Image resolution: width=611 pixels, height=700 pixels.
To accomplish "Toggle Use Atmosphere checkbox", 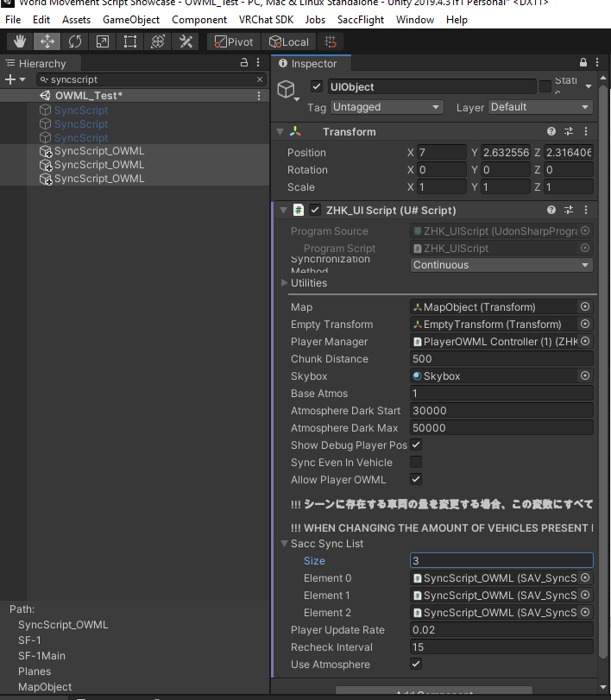I will point(416,665).
